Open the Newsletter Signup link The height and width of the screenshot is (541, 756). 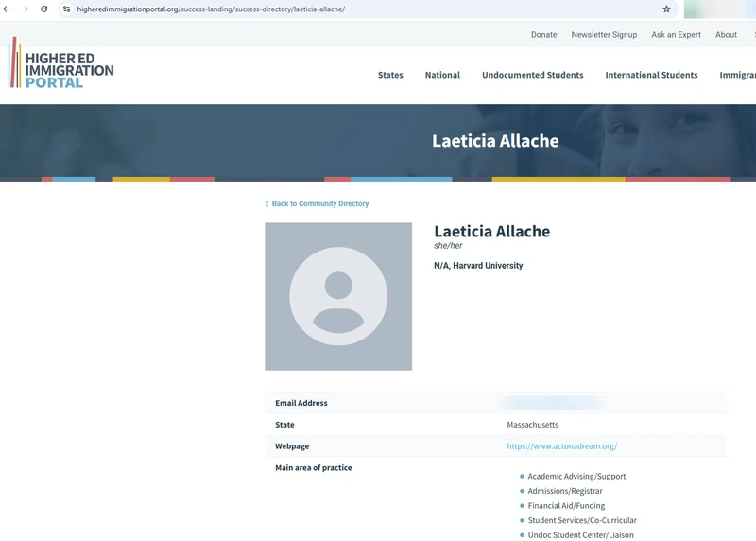pyautogui.click(x=604, y=35)
